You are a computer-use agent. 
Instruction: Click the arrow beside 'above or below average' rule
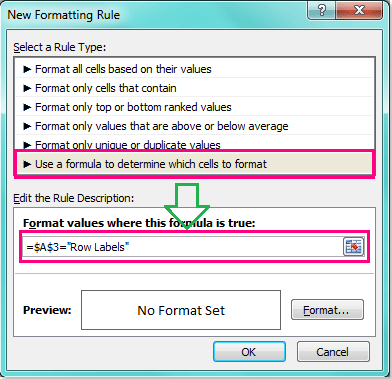(27, 126)
